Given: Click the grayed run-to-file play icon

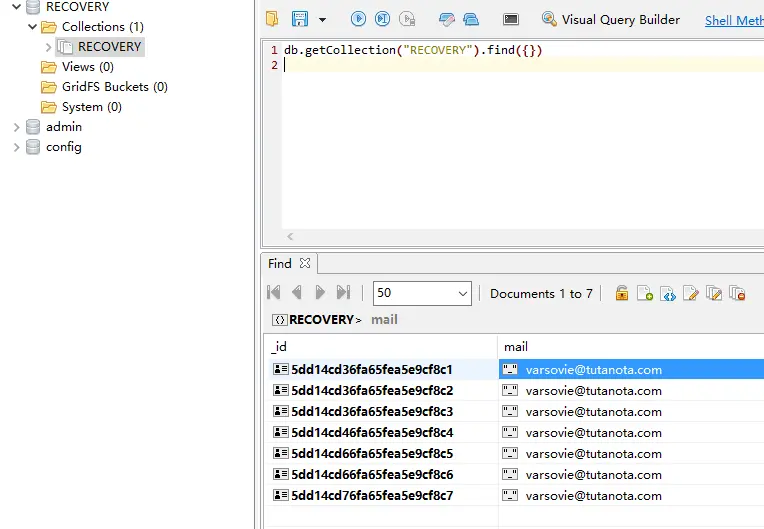Looking at the screenshot, I should pyautogui.click(x=407, y=19).
